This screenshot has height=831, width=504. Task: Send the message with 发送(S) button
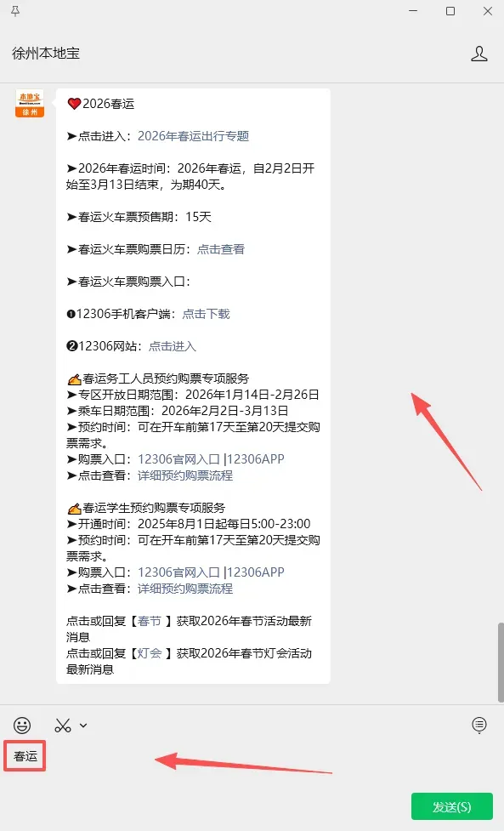pos(452,806)
